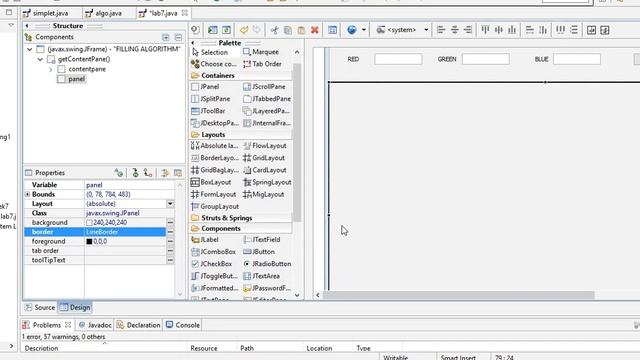Select the Selection tool in Palette
640x360 pixels.
tap(210, 52)
